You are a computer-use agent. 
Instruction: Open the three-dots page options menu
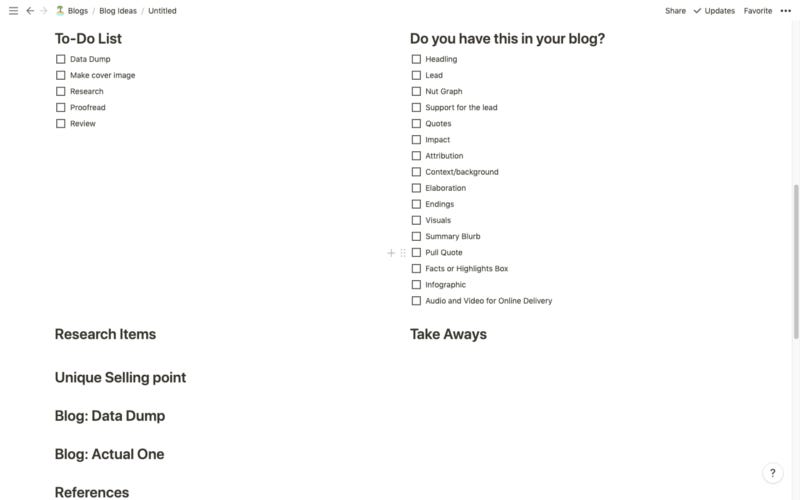pos(785,11)
